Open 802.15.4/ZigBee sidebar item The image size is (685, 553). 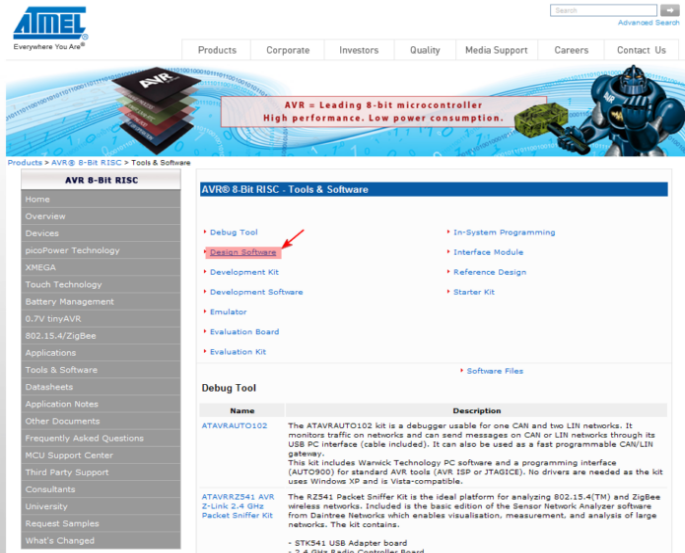100,335
